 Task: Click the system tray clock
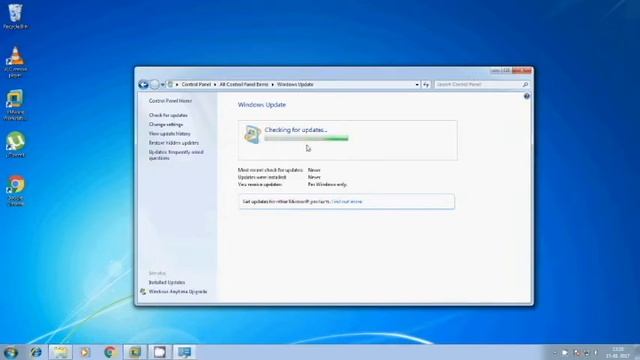tap(618, 353)
